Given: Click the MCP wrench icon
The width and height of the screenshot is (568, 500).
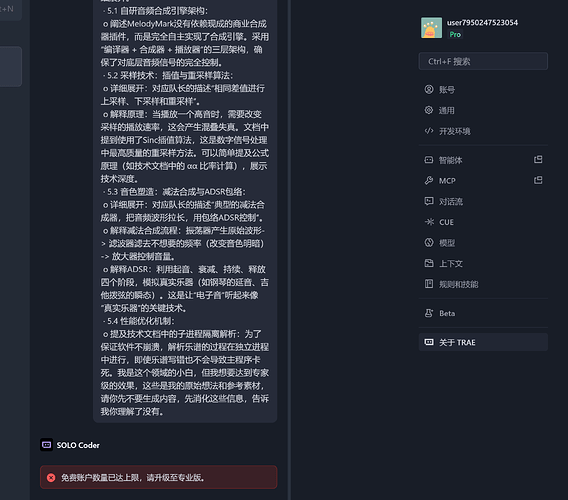Looking at the screenshot, I should pos(429,180).
